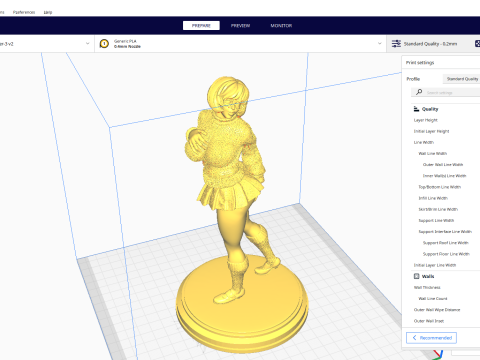Click the Quality category layers icon
The height and width of the screenshot is (360, 480).
(416, 109)
